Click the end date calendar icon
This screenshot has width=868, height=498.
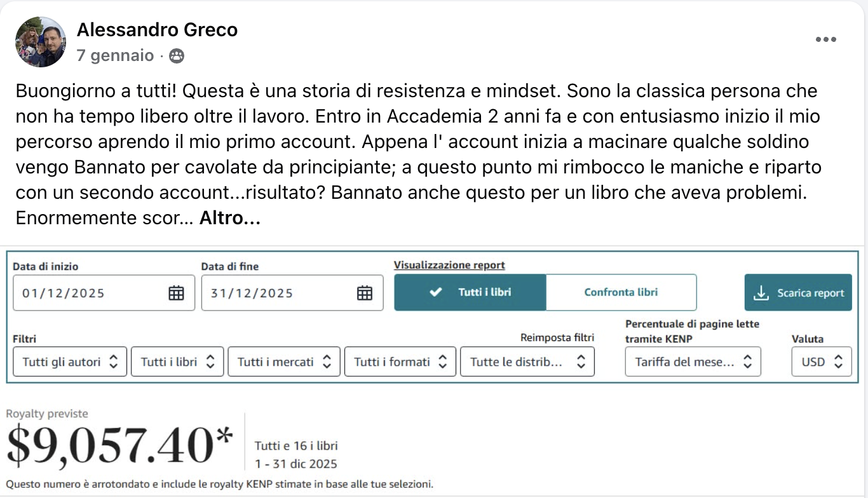[x=365, y=293]
